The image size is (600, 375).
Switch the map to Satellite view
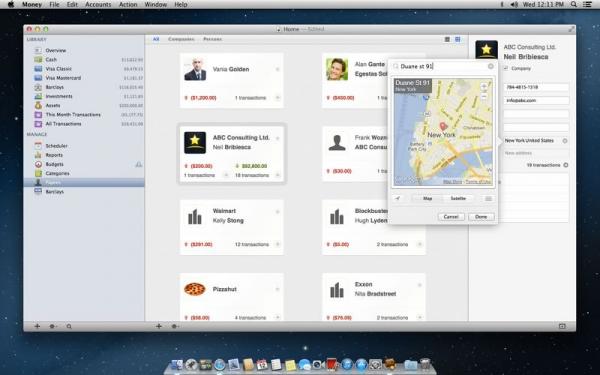(x=458, y=198)
